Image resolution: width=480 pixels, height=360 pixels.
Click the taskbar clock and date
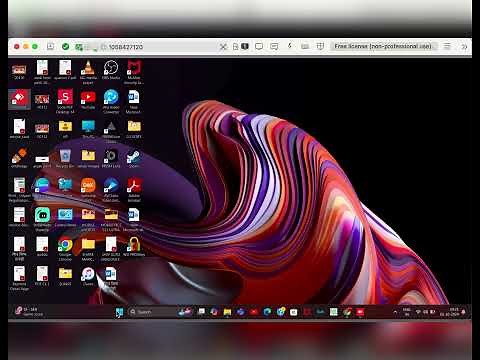point(449,312)
